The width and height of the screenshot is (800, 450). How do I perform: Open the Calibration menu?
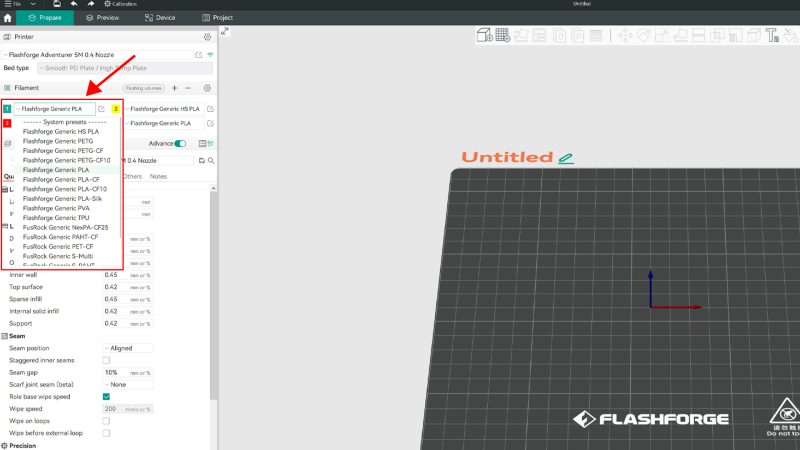[x=120, y=4]
